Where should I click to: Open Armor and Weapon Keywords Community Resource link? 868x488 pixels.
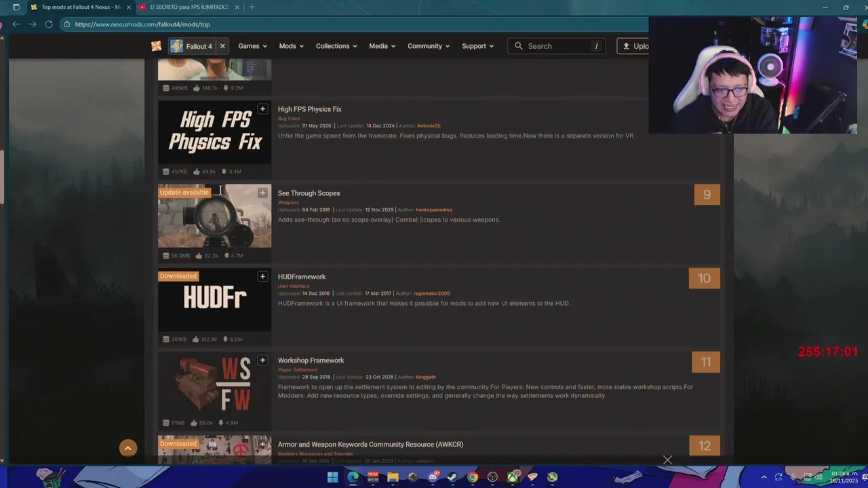coord(370,445)
